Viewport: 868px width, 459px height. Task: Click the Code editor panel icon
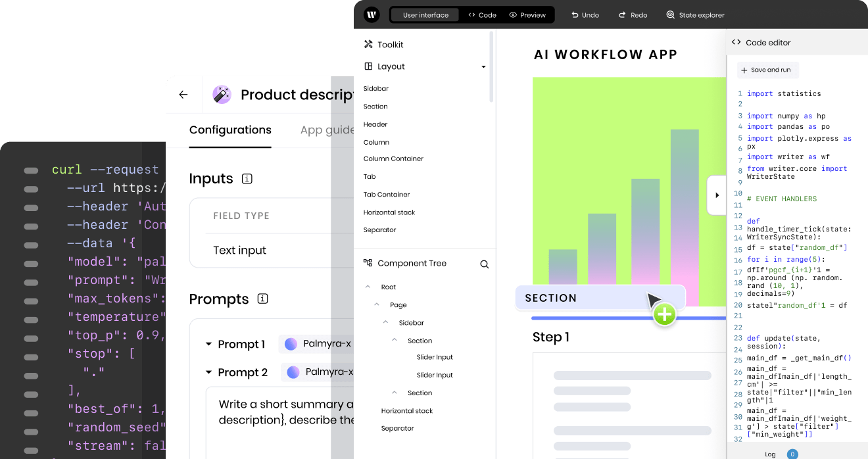click(736, 41)
